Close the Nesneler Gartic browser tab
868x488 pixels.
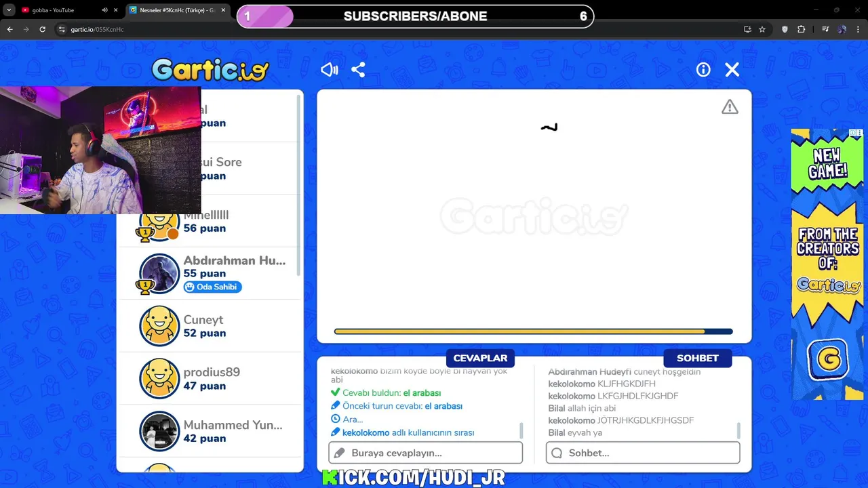tap(223, 10)
